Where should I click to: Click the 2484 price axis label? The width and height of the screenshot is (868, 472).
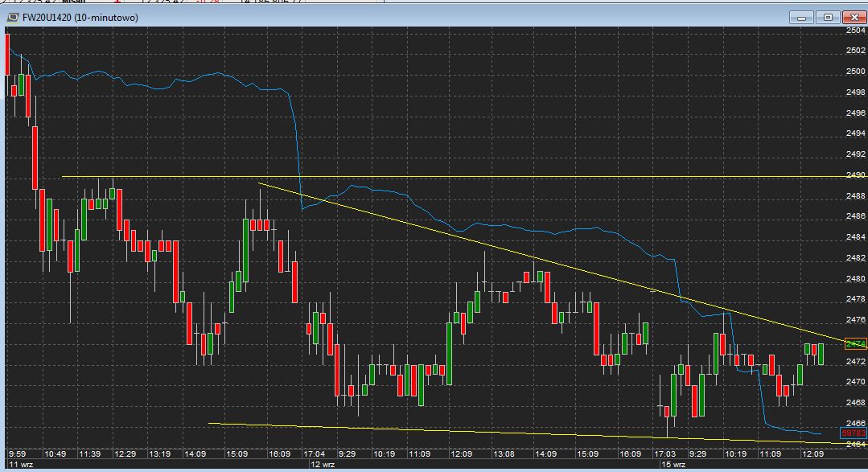(x=856, y=237)
